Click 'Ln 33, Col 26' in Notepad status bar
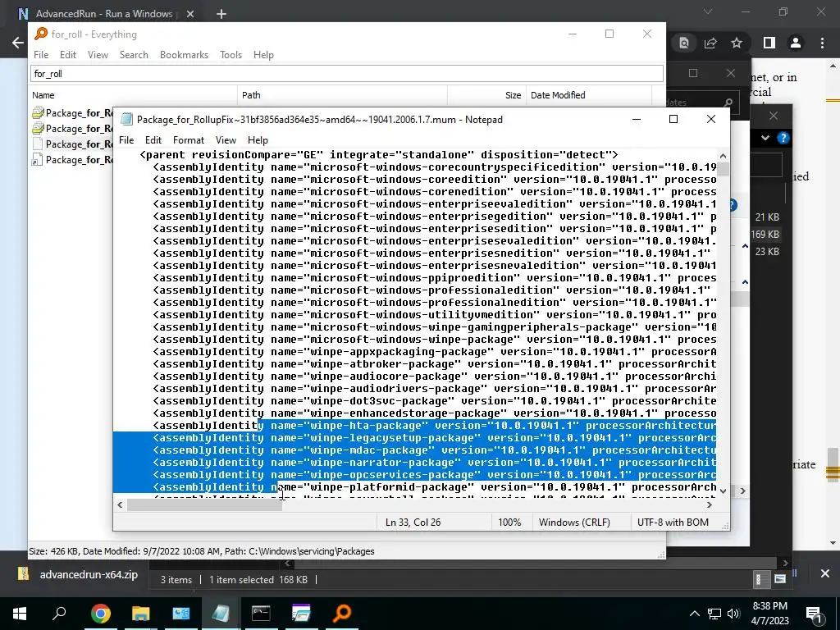The height and width of the screenshot is (630, 840). [x=413, y=523]
